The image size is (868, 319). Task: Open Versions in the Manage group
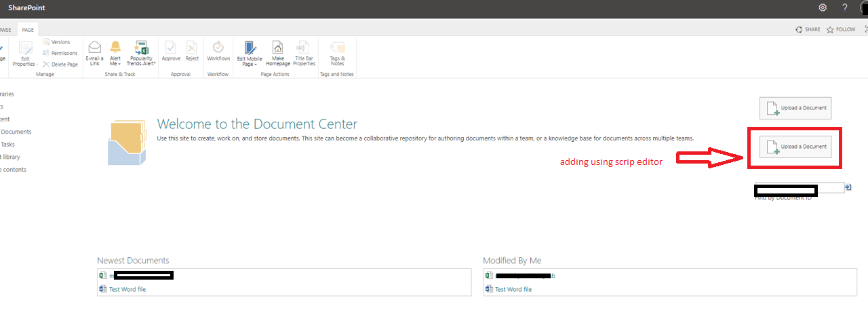point(56,42)
